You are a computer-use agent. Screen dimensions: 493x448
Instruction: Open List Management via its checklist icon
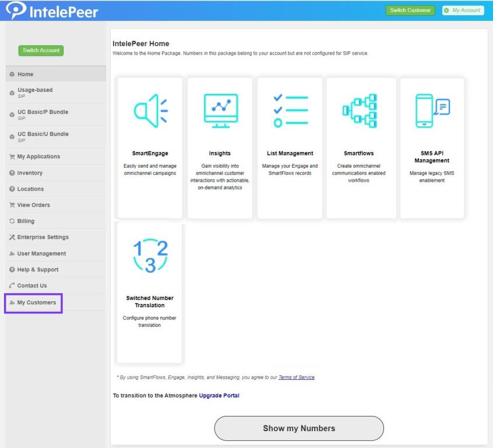coord(291,111)
